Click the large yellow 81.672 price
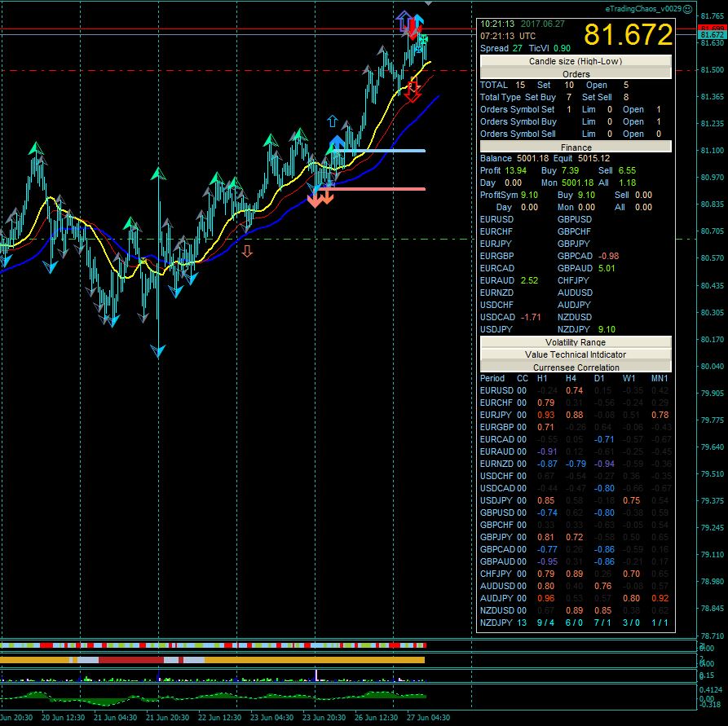Viewport: 728px width, 726px height. (628, 34)
